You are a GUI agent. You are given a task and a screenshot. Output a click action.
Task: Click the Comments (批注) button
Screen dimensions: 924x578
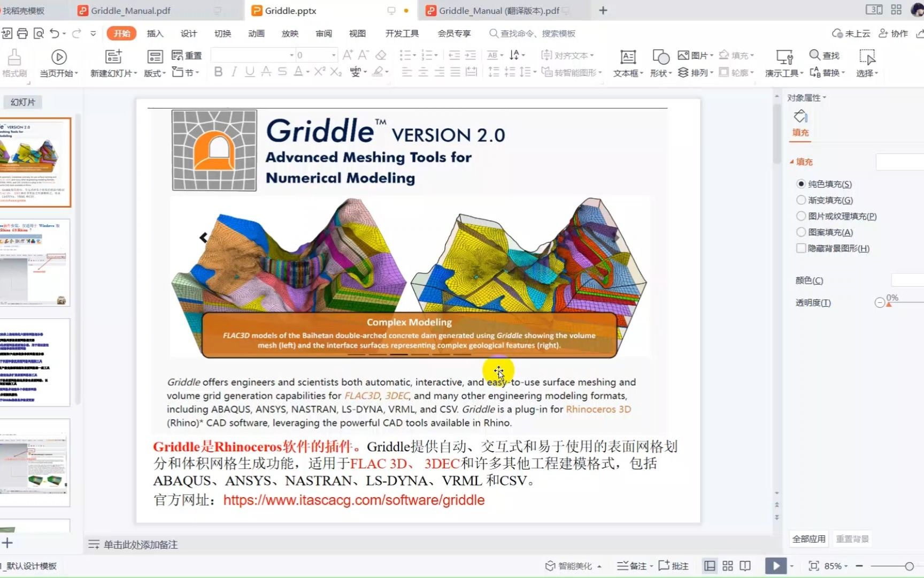[x=673, y=566]
